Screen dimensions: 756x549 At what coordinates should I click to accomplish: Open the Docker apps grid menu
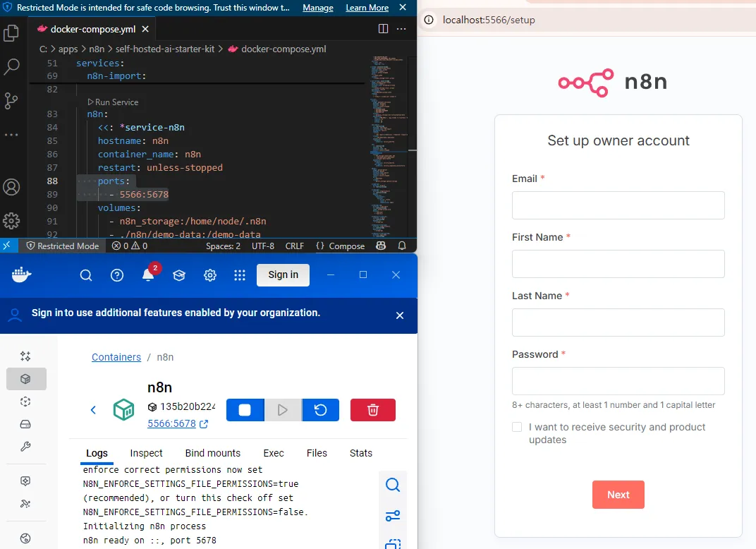coord(240,275)
